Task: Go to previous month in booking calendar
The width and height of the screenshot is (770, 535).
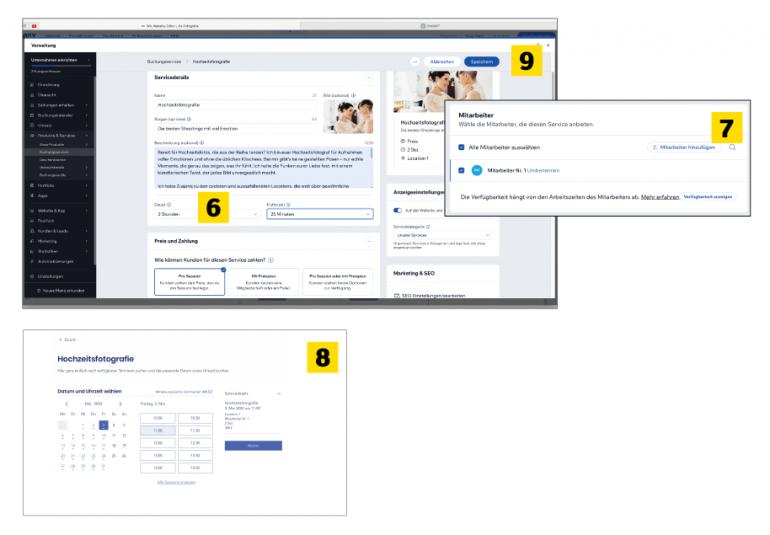Action: (67, 404)
